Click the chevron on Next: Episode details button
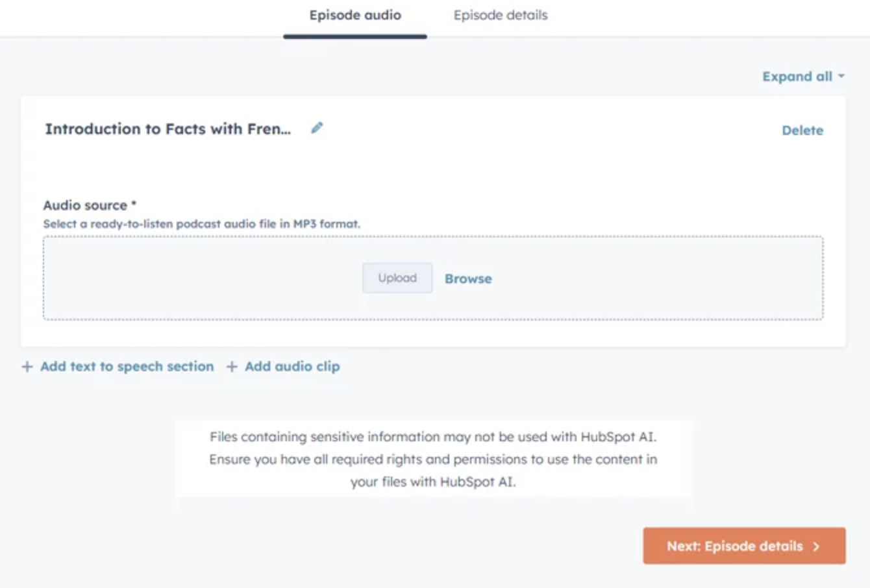Viewport: 870px width, 588px height. tap(817, 546)
